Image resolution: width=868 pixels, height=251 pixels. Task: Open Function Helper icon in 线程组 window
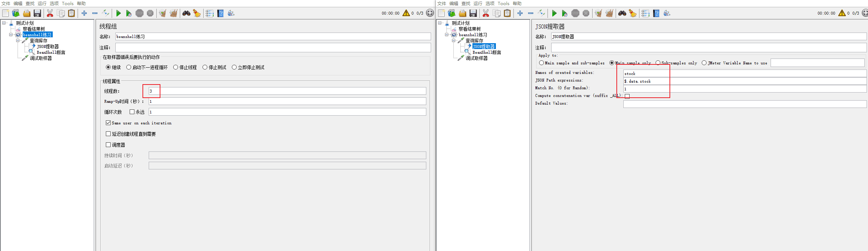point(209,13)
